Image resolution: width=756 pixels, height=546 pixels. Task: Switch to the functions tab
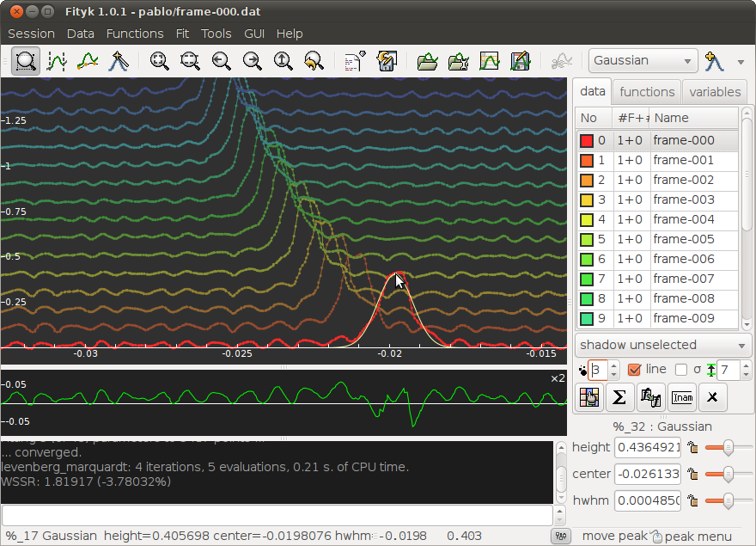[x=647, y=92]
